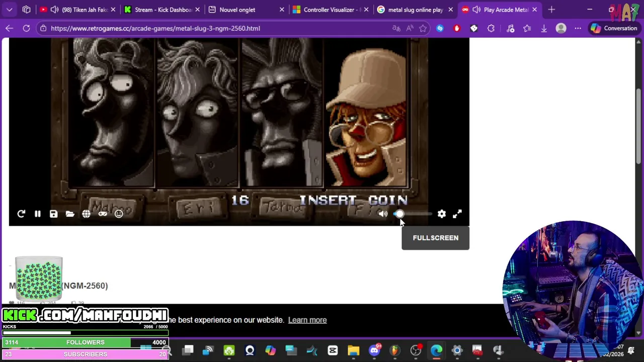Mute audio on the YouTube tab
Screen dimensions: 644x362
54,10
